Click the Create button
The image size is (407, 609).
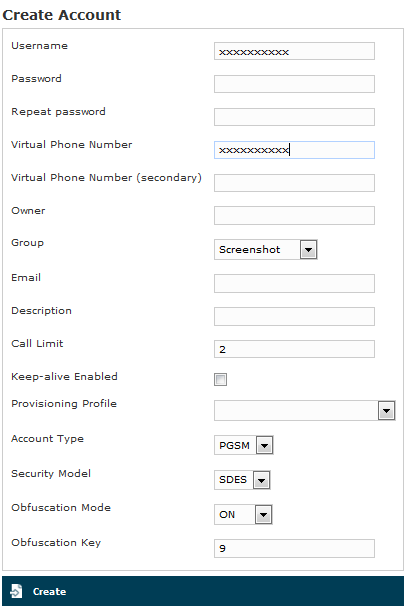[203, 591]
